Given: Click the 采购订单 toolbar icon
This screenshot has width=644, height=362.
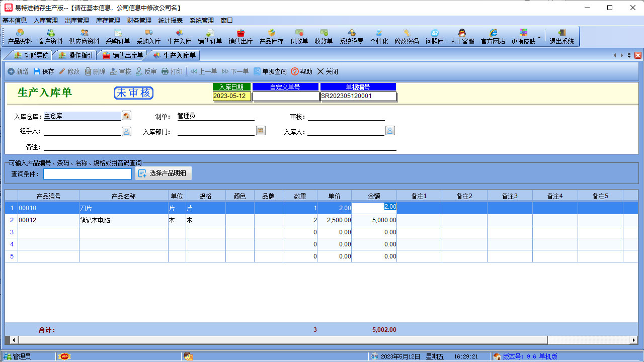Looking at the screenshot, I should [x=118, y=37].
